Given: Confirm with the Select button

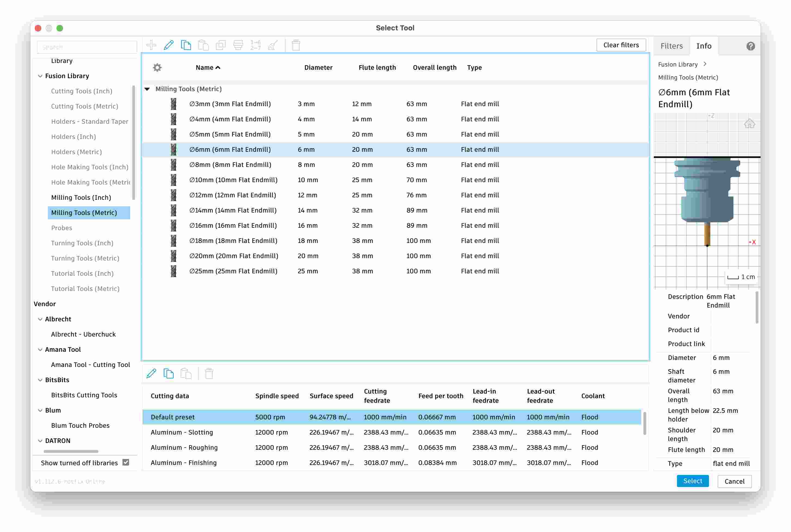Looking at the screenshot, I should pyautogui.click(x=693, y=481).
